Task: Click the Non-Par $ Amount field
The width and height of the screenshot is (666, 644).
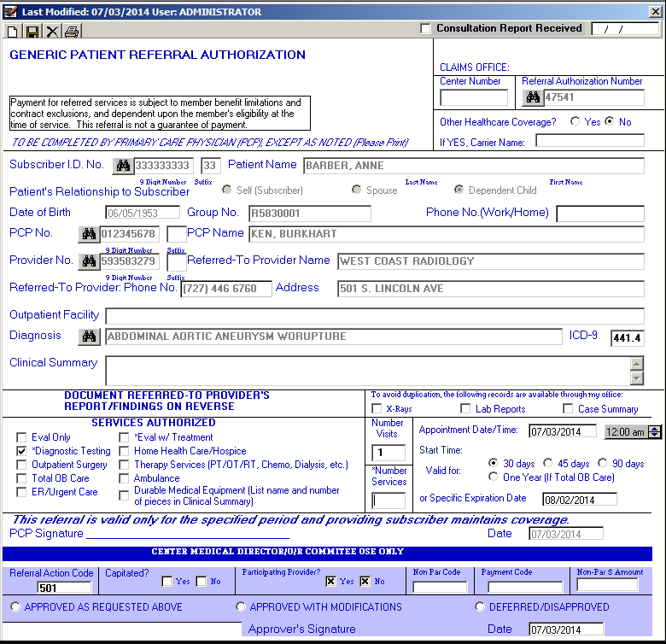Action: click(x=607, y=585)
